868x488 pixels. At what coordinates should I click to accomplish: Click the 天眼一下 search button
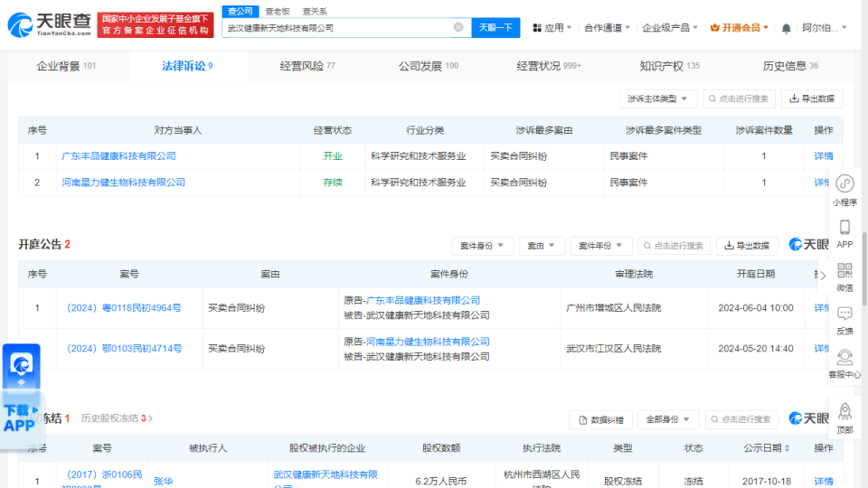(x=495, y=28)
